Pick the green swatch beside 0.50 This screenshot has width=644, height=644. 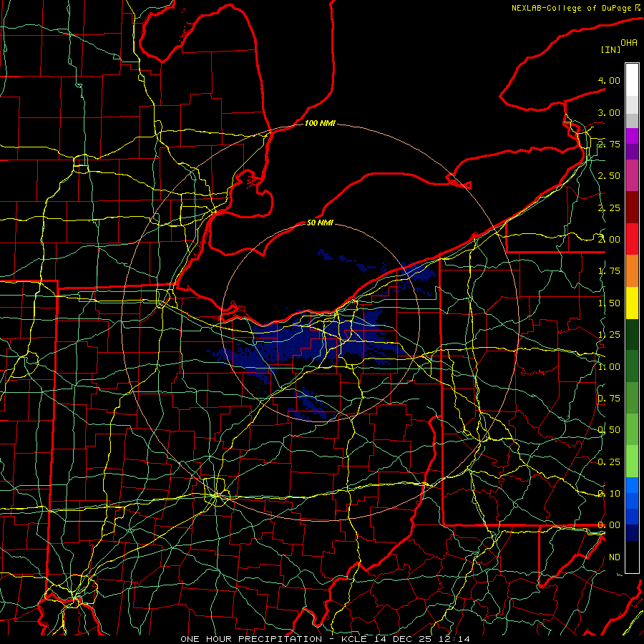[x=632, y=429]
